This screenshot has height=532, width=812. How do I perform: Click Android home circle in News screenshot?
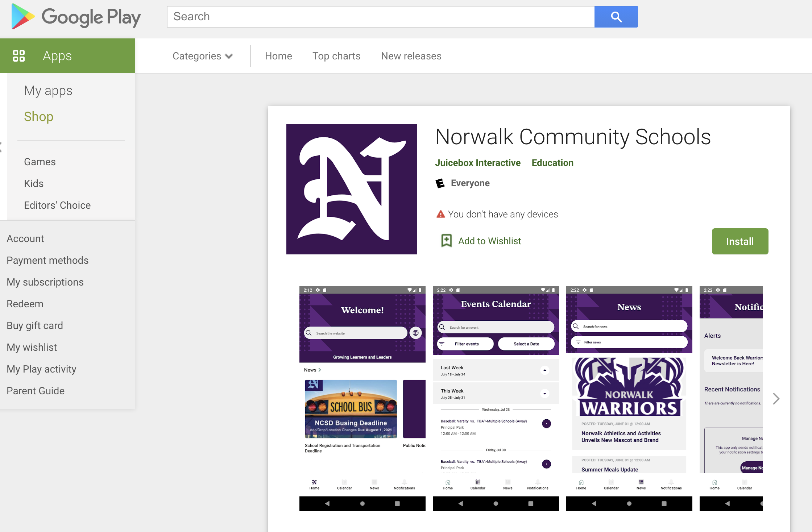629,503
